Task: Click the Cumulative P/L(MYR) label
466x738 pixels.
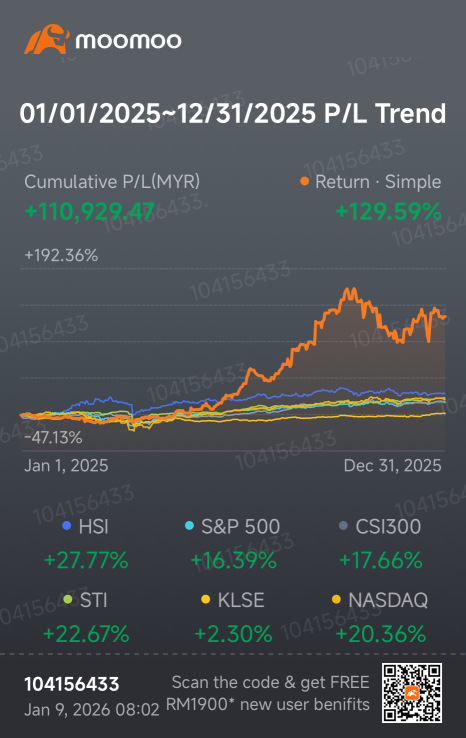Action: [x=112, y=182]
